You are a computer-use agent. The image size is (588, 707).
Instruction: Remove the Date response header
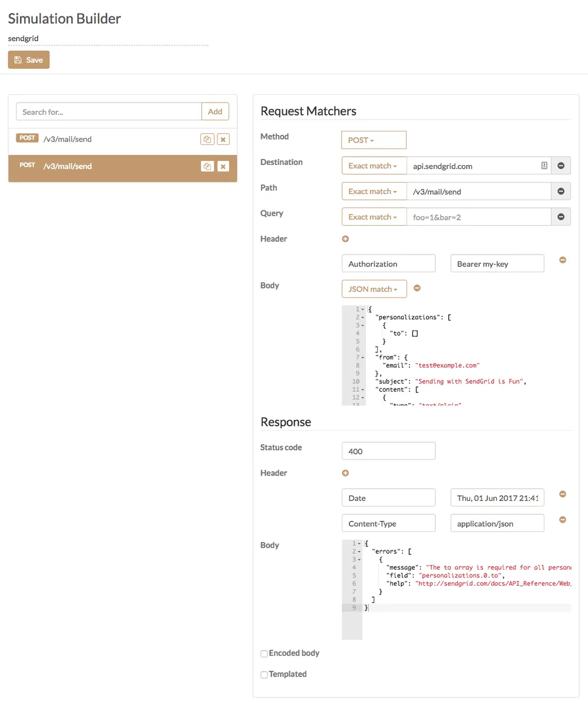click(x=562, y=494)
